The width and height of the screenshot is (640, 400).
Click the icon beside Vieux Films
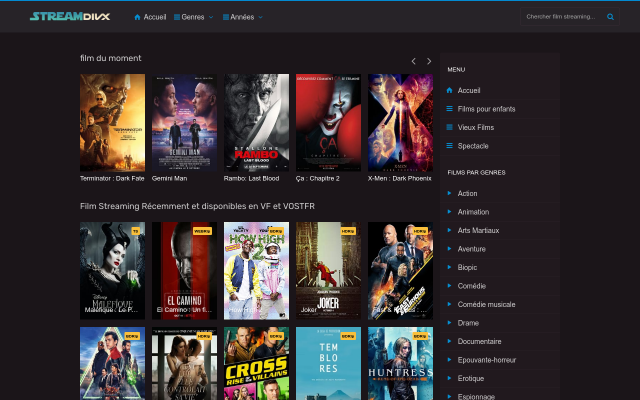[x=449, y=127]
